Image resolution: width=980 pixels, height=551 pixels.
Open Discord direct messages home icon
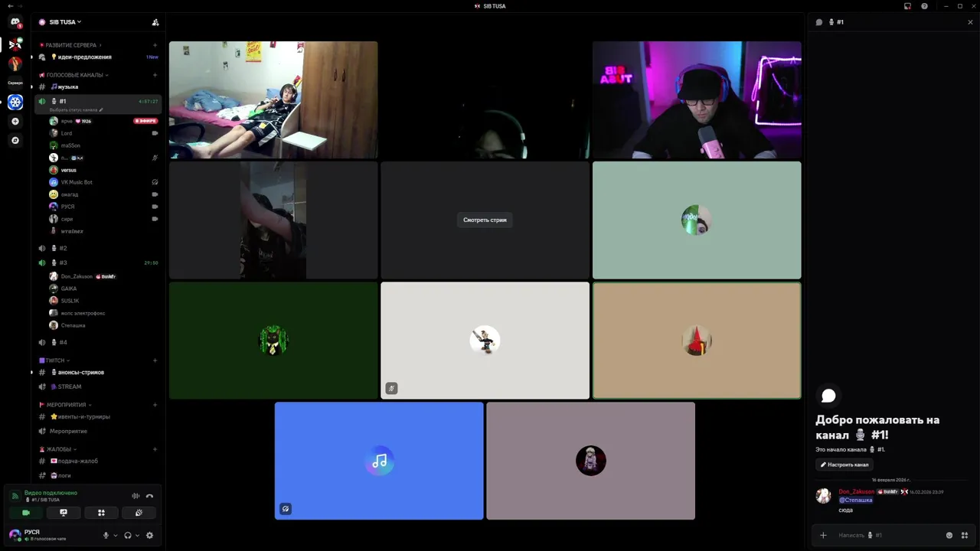[x=15, y=22]
